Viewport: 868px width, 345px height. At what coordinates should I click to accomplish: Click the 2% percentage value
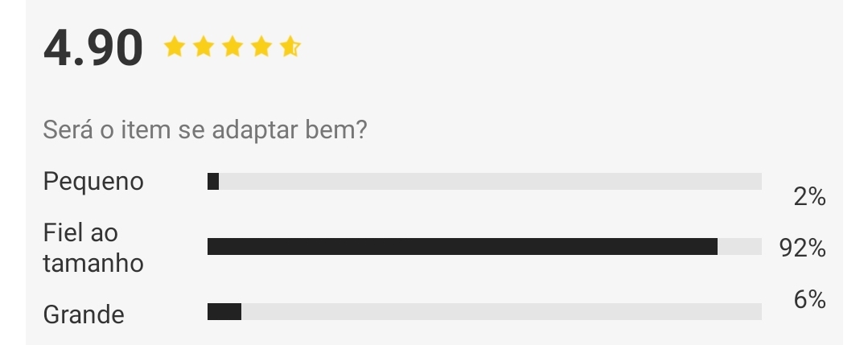(x=809, y=196)
